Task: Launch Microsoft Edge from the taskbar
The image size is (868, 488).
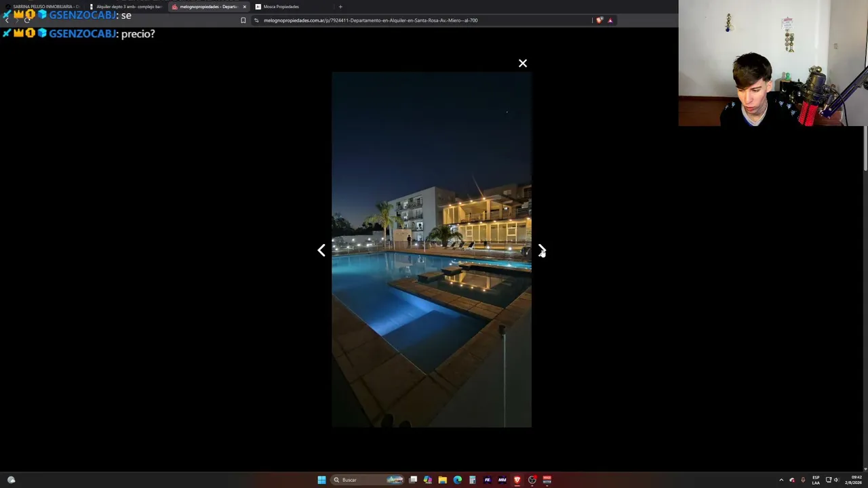Action: click(457, 480)
